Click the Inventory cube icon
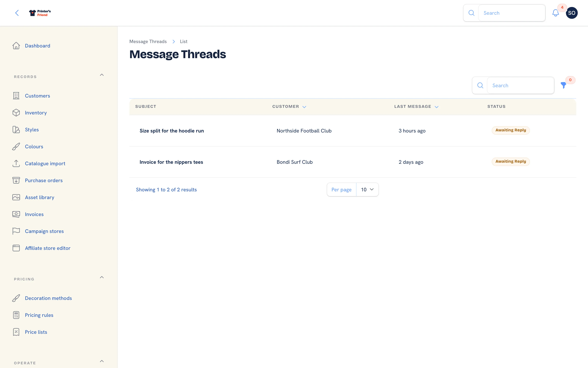The width and height of the screenshot is (588, 368). click(16, 113)
